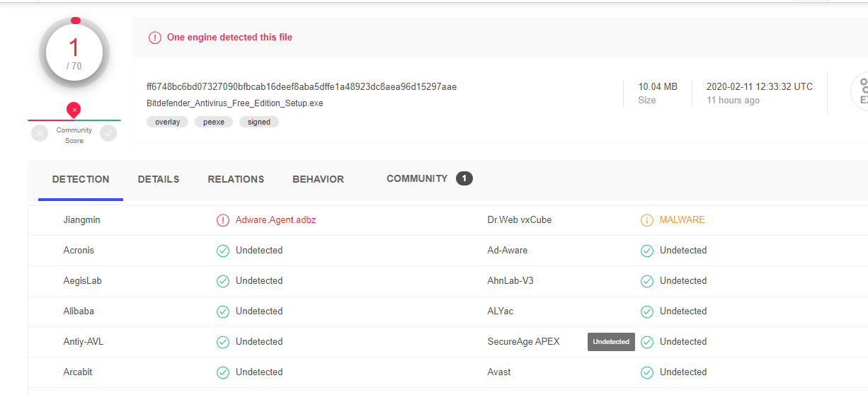Viewport: 868px width, 395px height.
Task: Open the DETECTION tab
Action: click(x=81, y=179)
